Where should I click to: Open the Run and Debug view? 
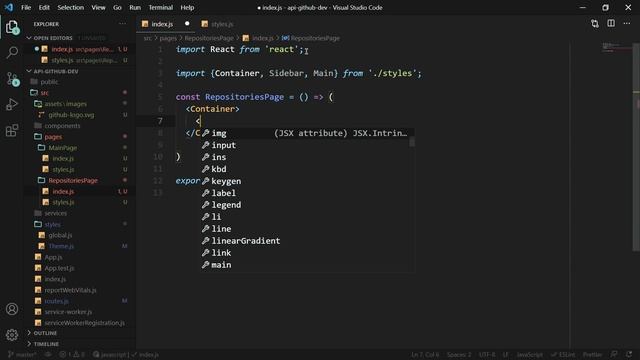[x=12, y=104]
